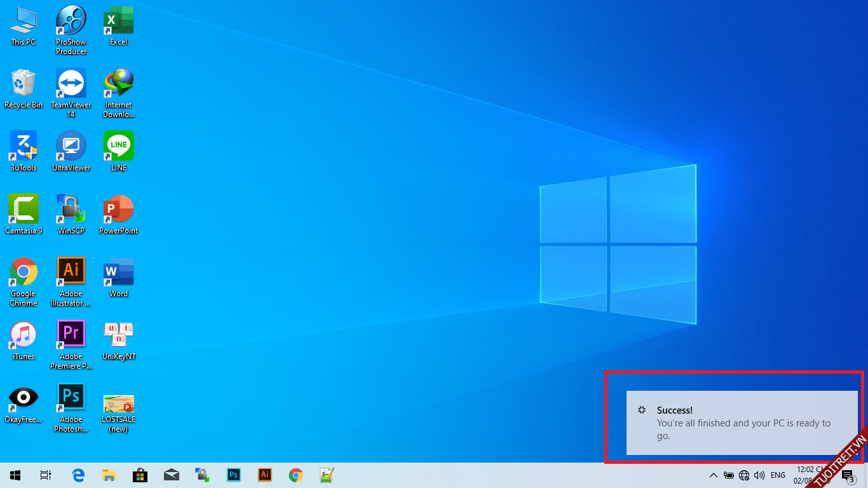The height and width of the screenshot is (488, 868).
Task: Click the Success notification toast
Action: coord(742,423)
